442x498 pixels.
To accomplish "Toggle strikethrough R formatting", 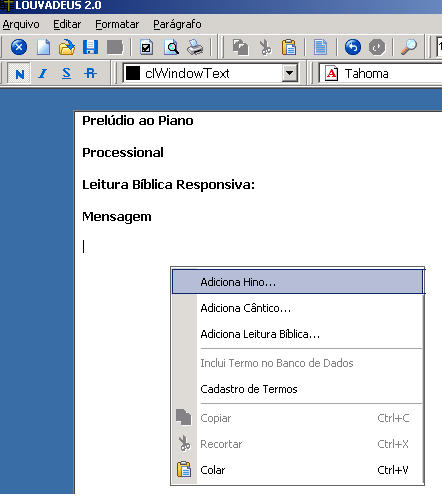I will coord(90,73).
